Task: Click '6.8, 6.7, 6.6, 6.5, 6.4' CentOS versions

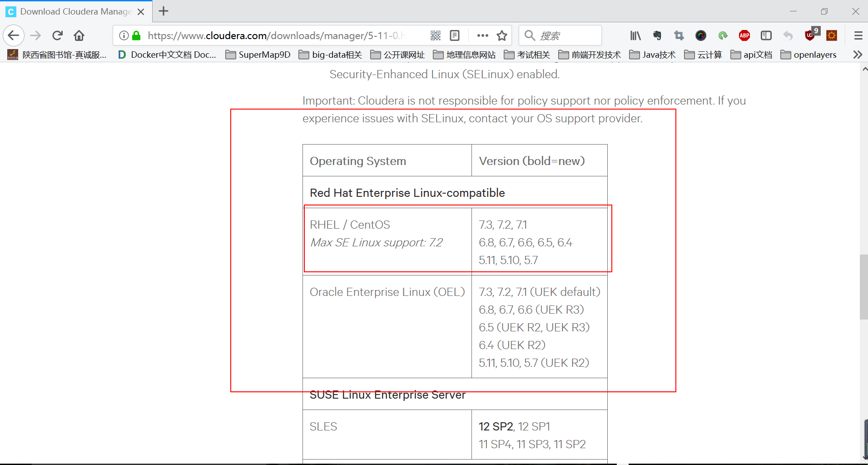Action: 526,242
